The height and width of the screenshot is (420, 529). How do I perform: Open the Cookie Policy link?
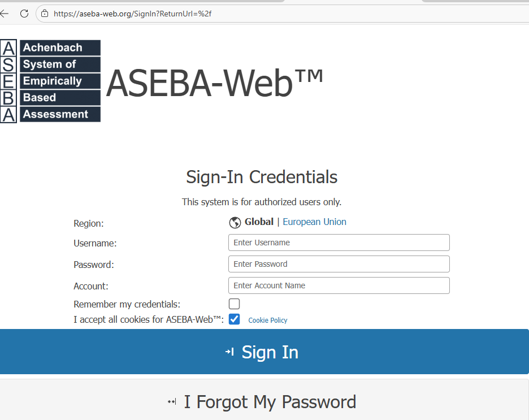pyautogui.click(x=268, y=321)
